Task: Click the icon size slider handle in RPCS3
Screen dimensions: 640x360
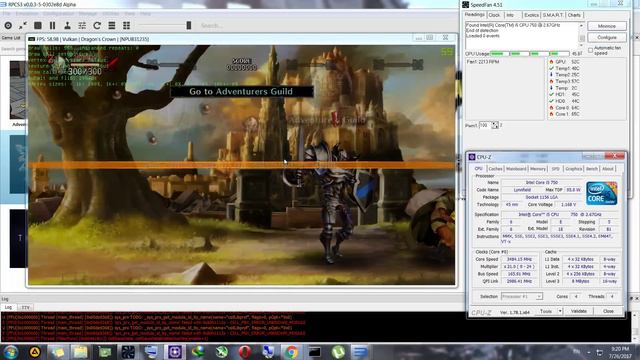Action: point(189,25)
